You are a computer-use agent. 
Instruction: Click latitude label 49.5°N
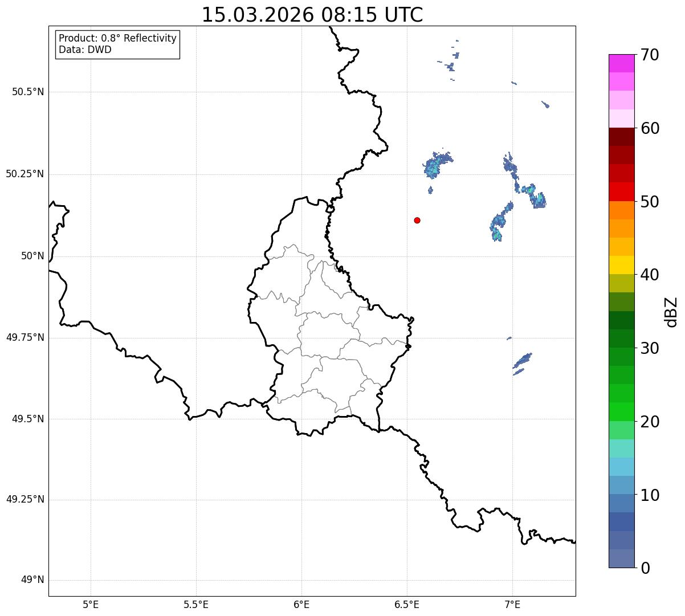click(28, 419)
